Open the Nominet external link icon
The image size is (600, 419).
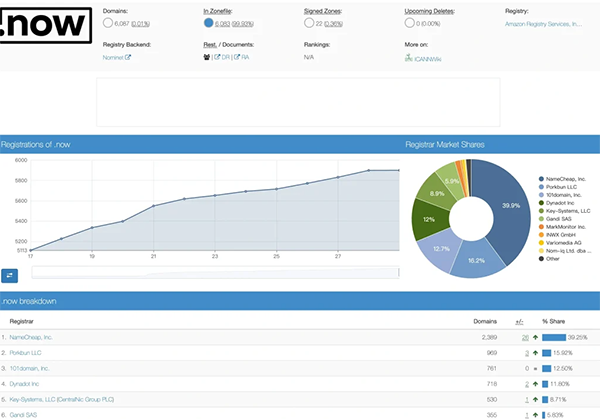[x=128, y=58]
